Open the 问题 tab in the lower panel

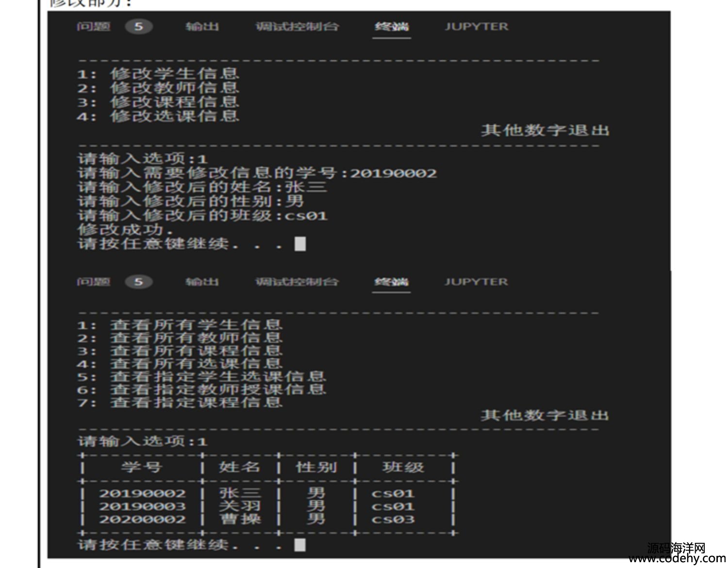coord(93,282)
